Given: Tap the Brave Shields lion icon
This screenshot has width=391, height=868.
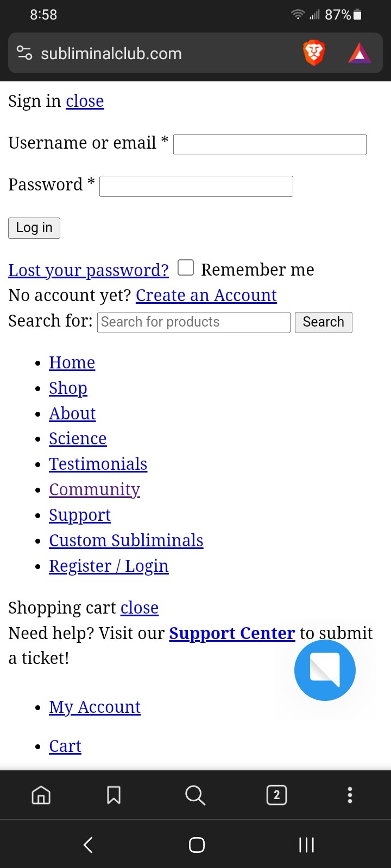Looking at the screenshot, I should pyautogui.click(x=314, y=53).
